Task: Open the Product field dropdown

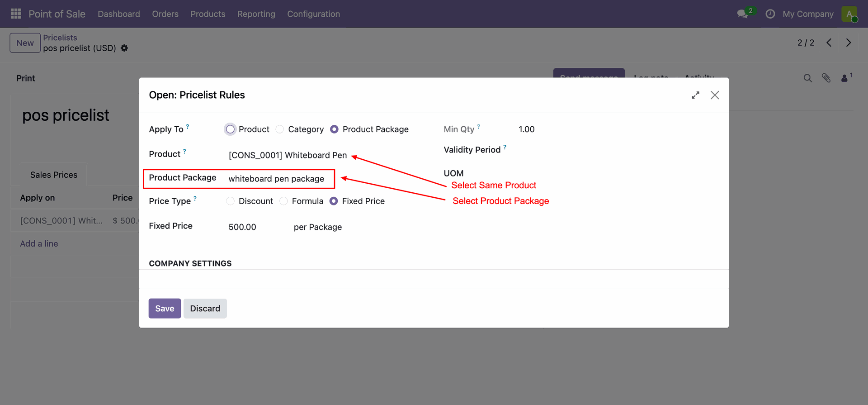Action: (288, 155)
